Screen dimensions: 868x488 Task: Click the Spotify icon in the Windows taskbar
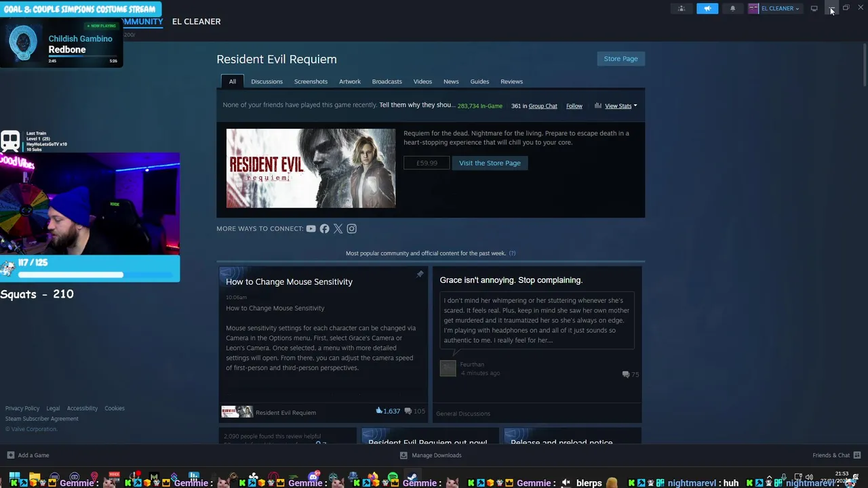[393, 478]
